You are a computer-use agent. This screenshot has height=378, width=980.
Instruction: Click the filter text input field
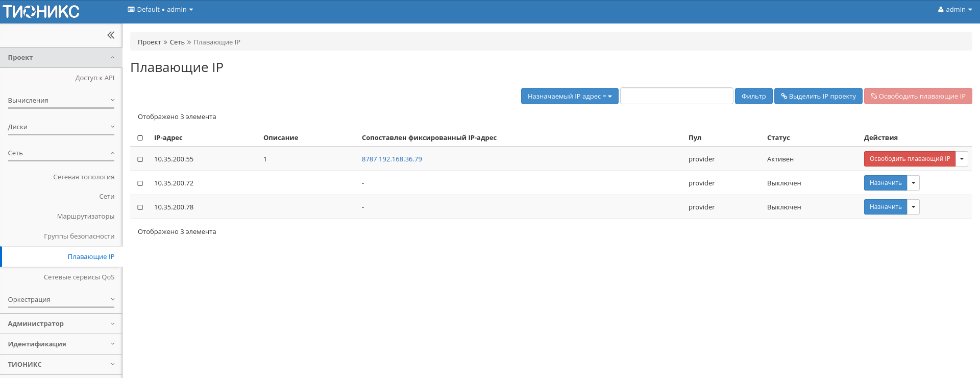(x=676, y=96)
